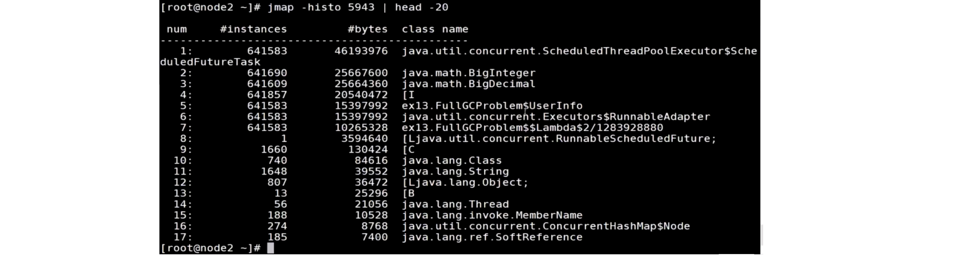Click the RunnableScheduledFuture array entry
980x259 pixels.
pos(559,138)
